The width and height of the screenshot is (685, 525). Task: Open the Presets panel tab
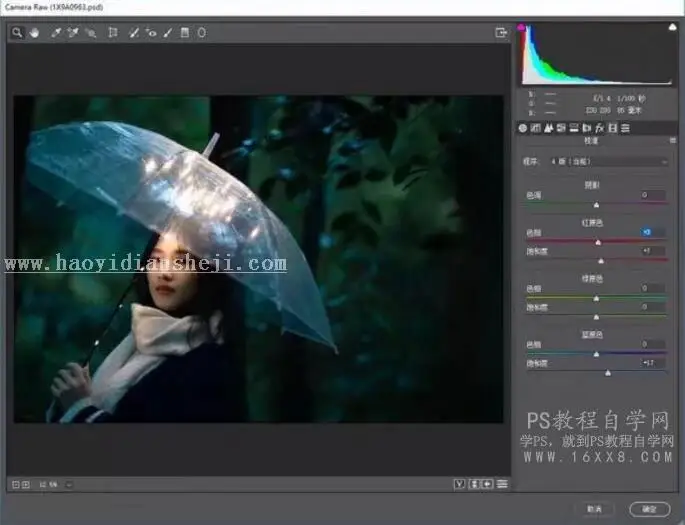coord(626,128)
